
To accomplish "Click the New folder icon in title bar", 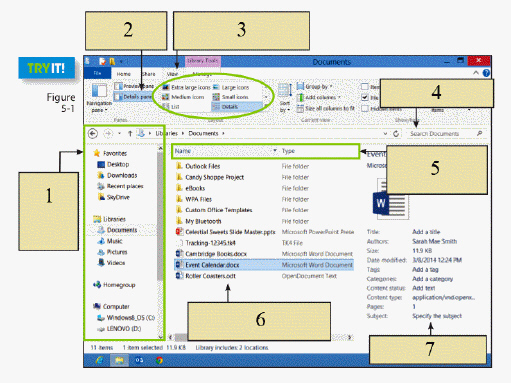I will point(112,61).
